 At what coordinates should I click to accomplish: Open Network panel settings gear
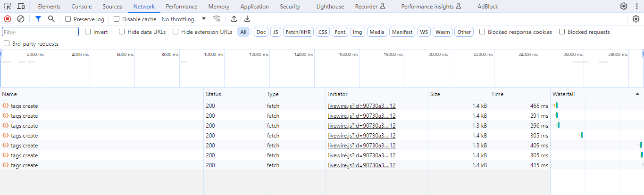636,19
